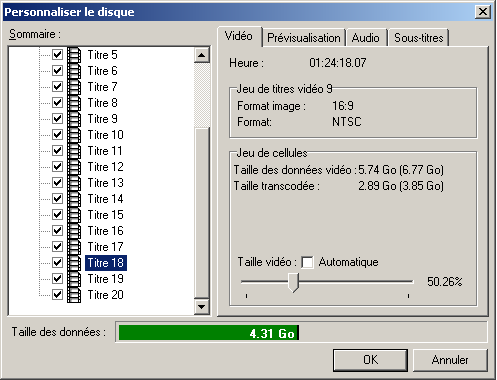Click the film strip icon beside Titre 7
This screenshot has width=497, height=380.
pyautogui.click(x=74, y=87)
